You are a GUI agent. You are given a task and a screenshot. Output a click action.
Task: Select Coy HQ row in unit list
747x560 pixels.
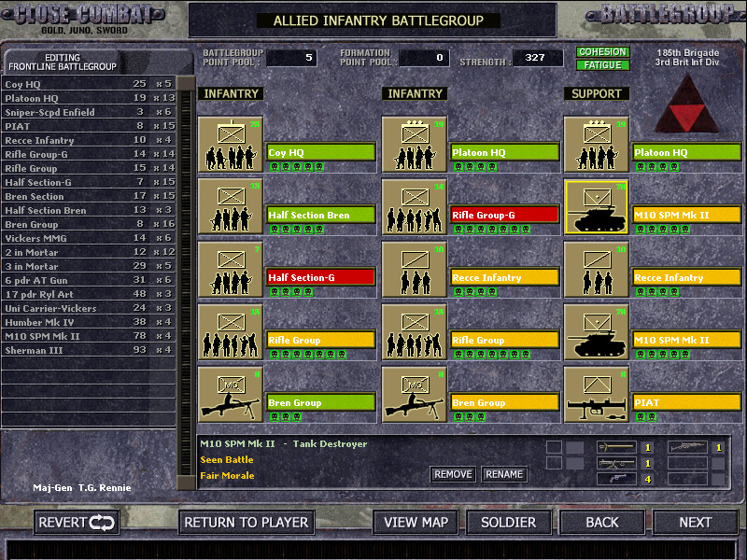[89, 84]
